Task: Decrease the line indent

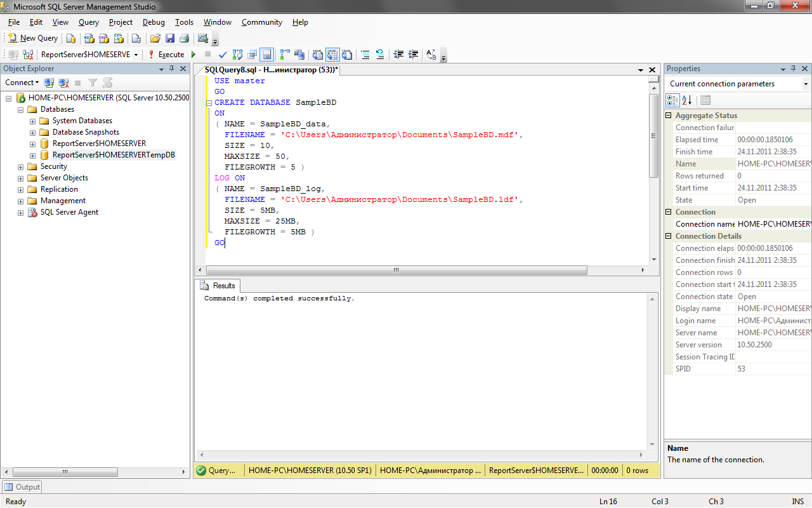Action: [398, 55]
